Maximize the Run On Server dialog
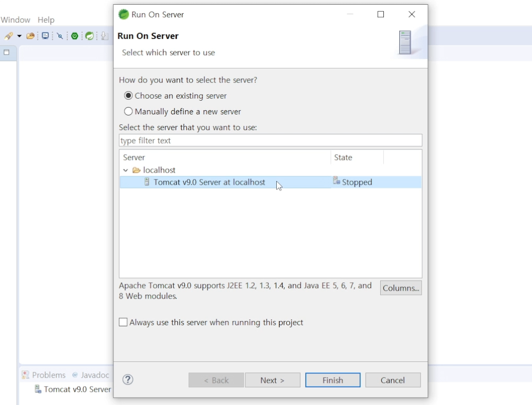The image size is (532, 405). pyautogui.click(x=381, y=14)
